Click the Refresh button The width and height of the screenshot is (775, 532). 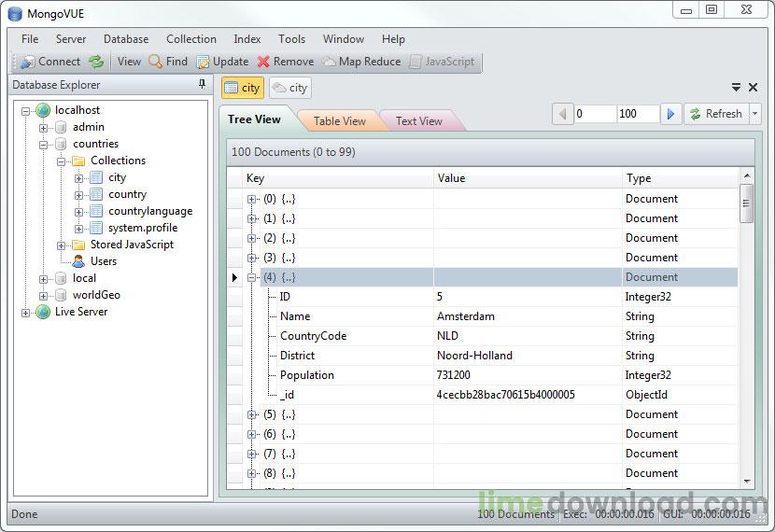(x=717, y=114)
